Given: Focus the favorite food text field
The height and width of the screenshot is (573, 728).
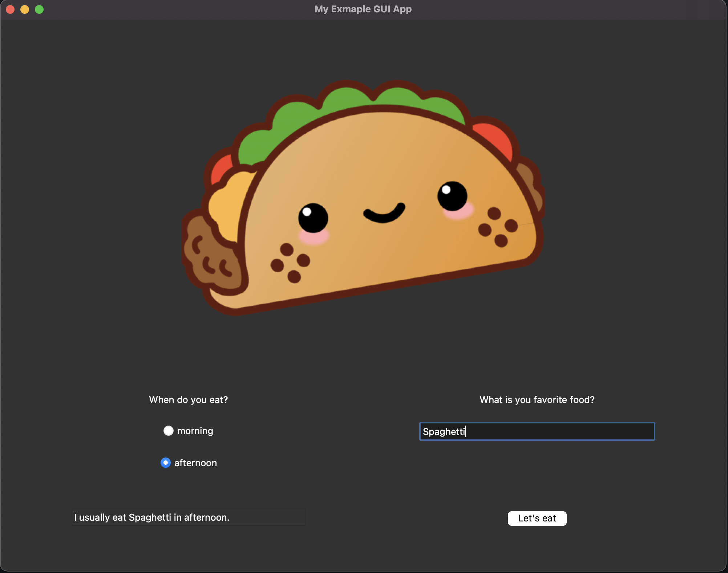Looking at the screenshot, I should [537, 431].
